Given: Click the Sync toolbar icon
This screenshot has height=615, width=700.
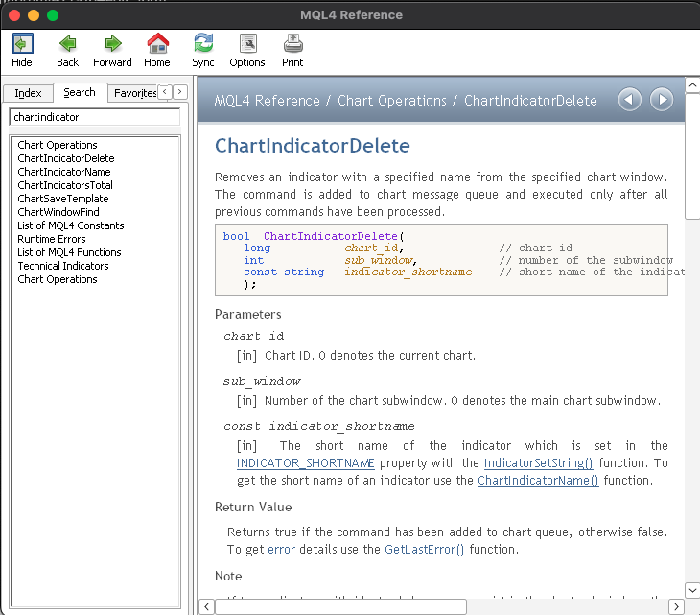Looking at the screenshot, I should point(203,50).
